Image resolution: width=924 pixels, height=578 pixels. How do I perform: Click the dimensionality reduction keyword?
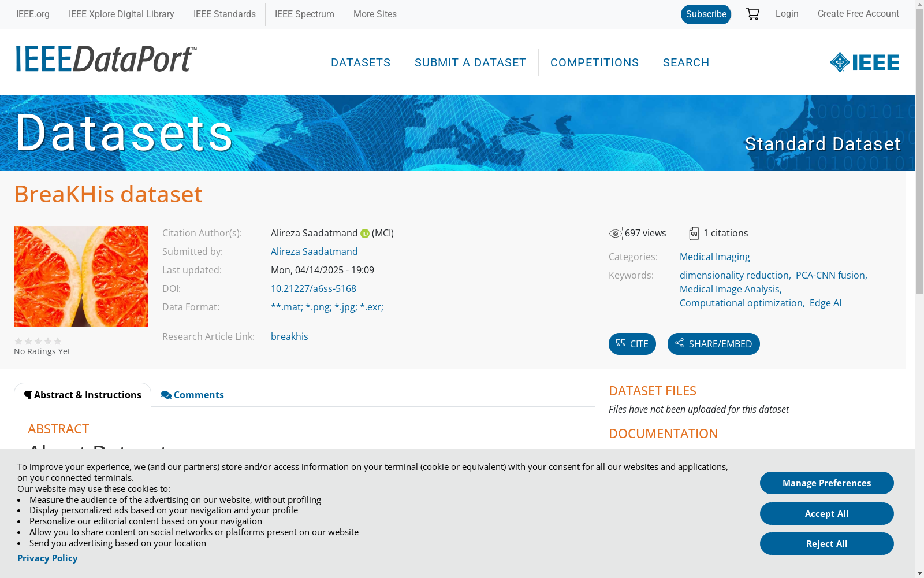point(734,275)
